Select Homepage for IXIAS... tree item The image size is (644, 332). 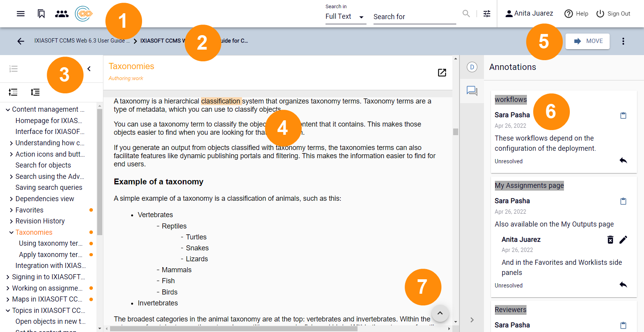click(x=49, y=121)
